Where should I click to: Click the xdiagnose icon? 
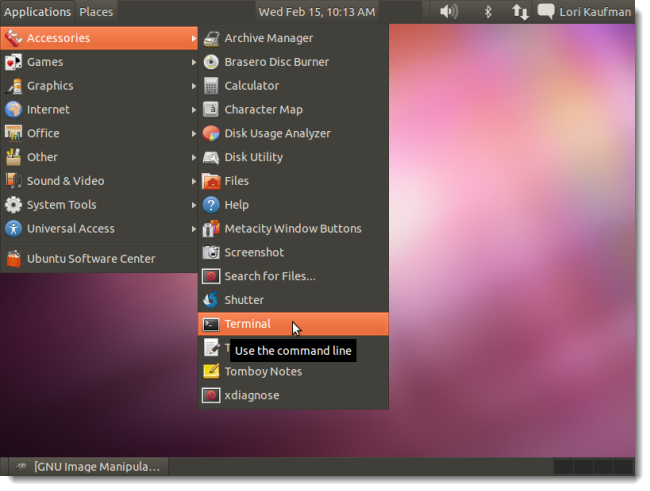(x=211, y=395)
